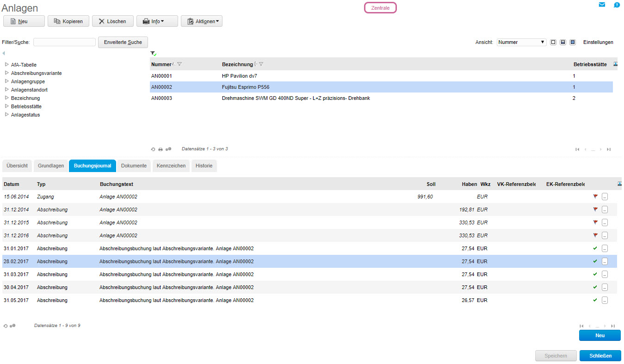Switch to the second (split) view layout
624x364 pixels.
(x=563, y=42)
